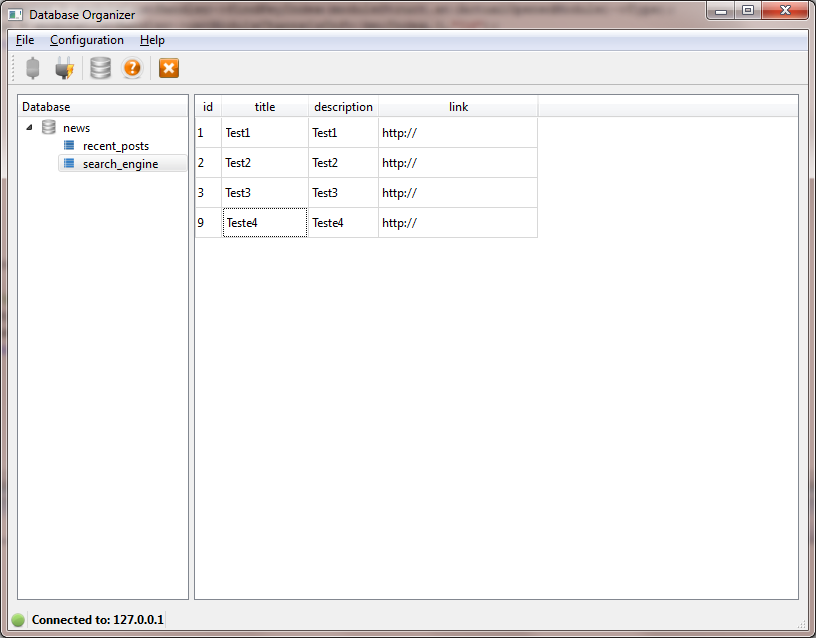Click the table icon beside recent_posts
Screen dimensions: 816x638
coord(67,145)
